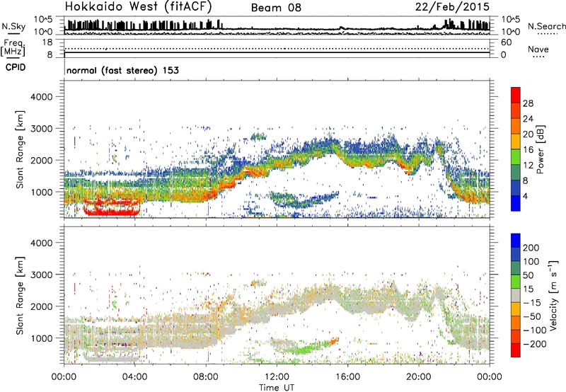Click the "-200" label on Velocity color bar

click(535, 344)
